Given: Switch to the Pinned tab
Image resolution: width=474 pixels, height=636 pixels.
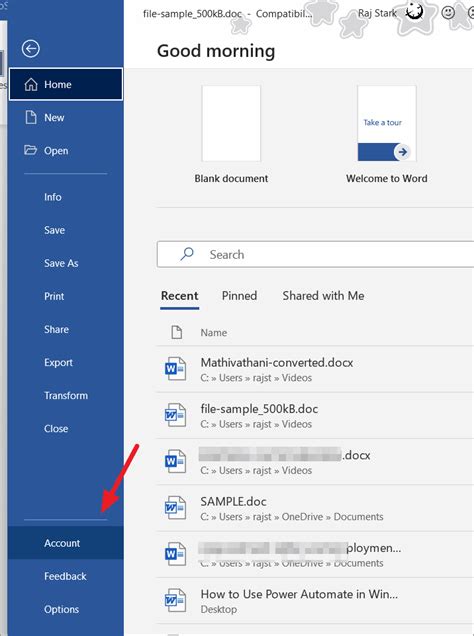Looking at the screenshot, I should [239, 296].
